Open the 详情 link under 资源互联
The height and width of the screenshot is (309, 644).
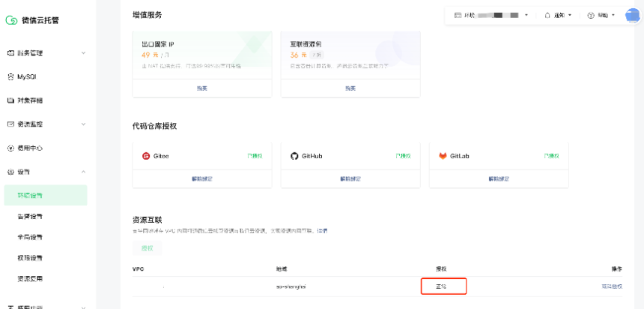323,231
